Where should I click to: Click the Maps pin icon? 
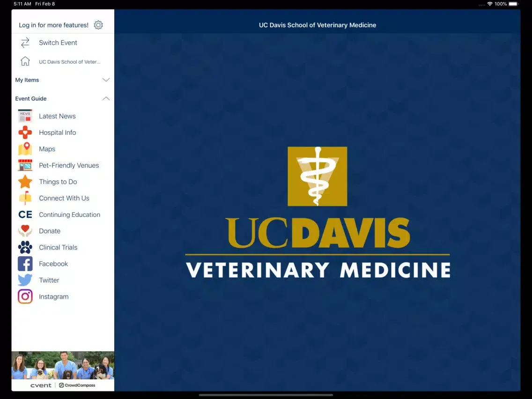[25, 148]
